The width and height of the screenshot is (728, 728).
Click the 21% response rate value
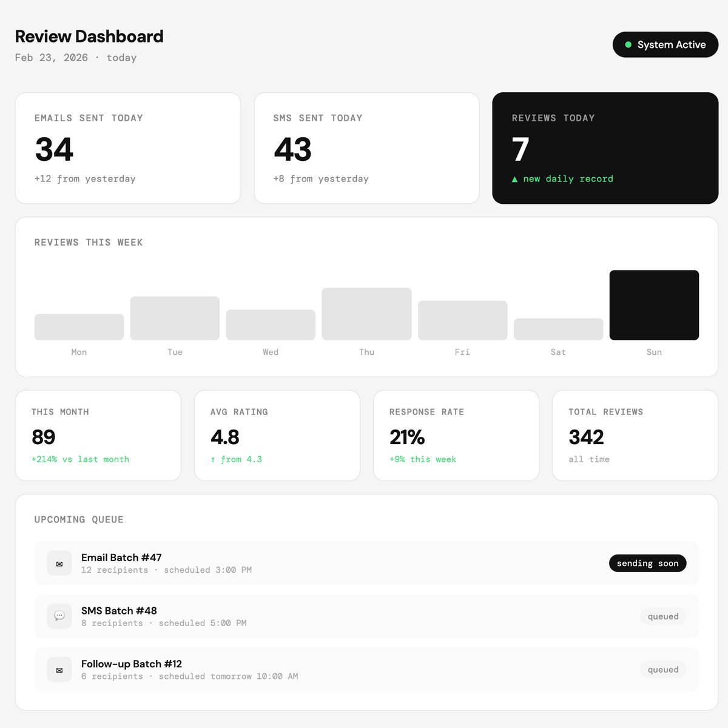(407, 437)
